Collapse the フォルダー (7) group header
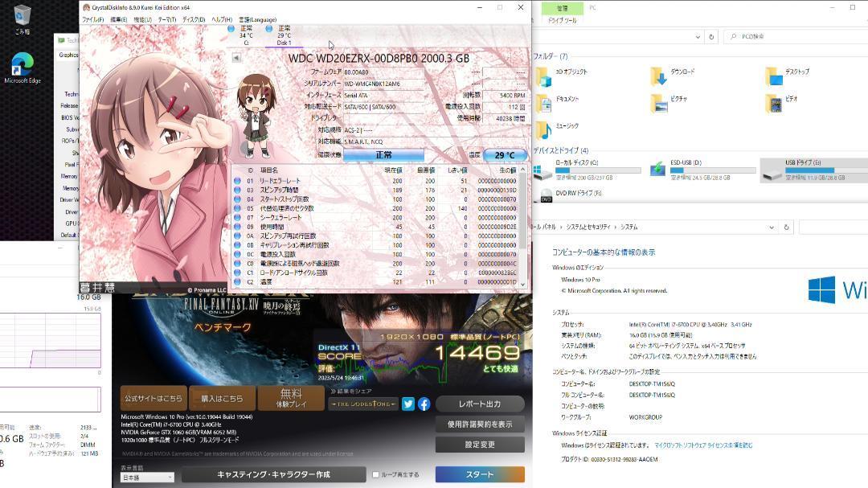Image resolution: width=868 pixels, height=488 pixels. click(x=551, y=56)
